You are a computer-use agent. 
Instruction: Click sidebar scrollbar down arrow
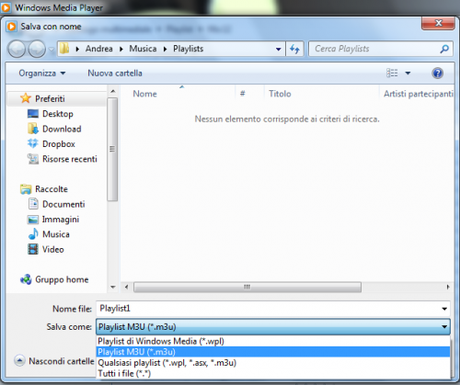(113, 287)
